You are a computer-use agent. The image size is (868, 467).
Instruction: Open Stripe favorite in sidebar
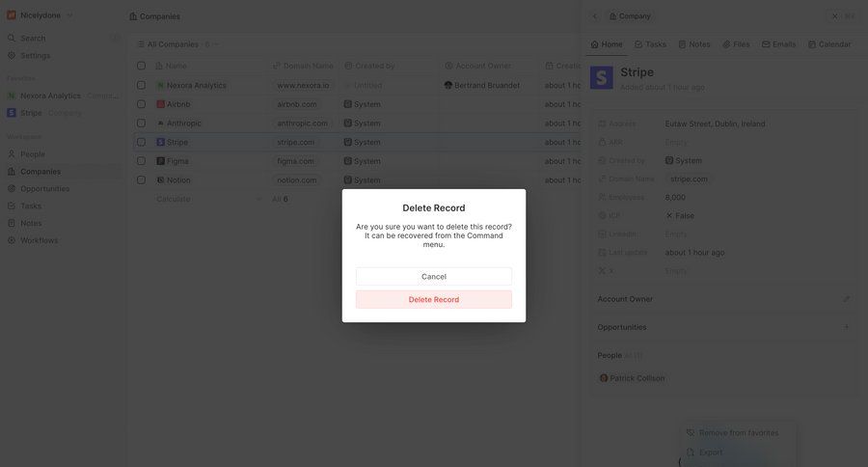coord(31,113)
